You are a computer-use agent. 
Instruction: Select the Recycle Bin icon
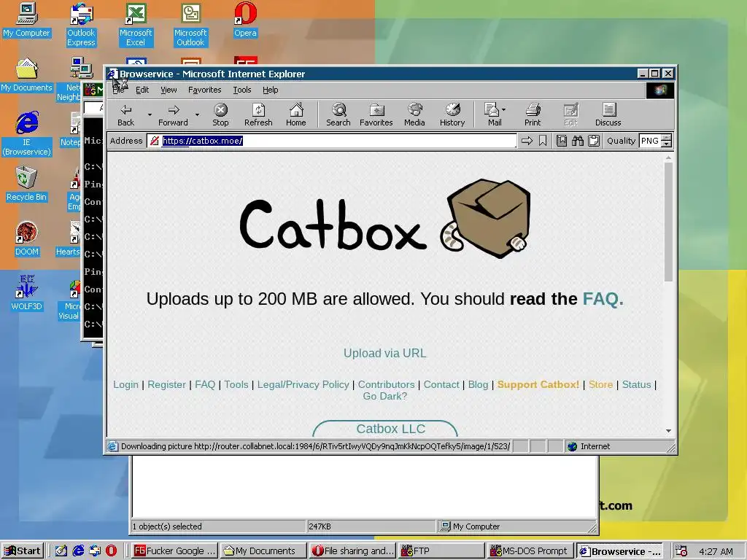[27, 184]
